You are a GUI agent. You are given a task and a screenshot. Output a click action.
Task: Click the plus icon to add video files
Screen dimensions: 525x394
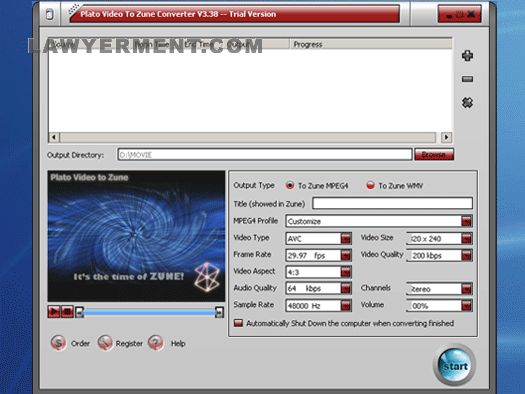[x=467, y=56]
